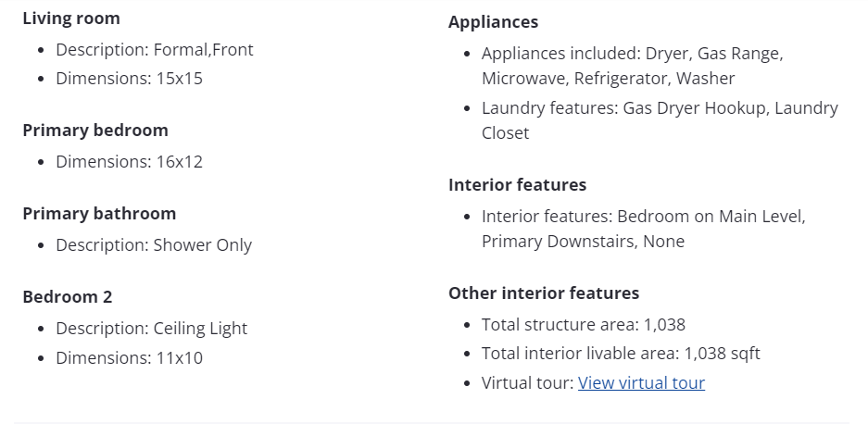Screen dimensions: 868x424
Task: Click the living room Dimensions 15x15 line
Action: click(129, 79)
